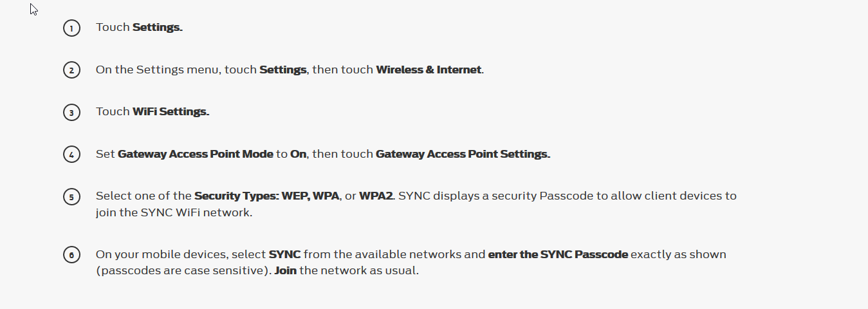Click the step 6 circled number

tap(71, 255)
